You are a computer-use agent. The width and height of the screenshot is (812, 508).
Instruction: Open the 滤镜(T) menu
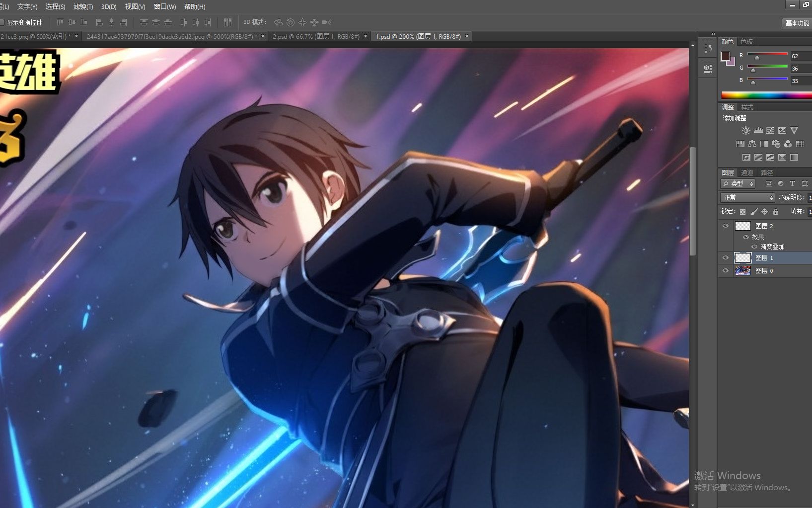pos(83,6)
